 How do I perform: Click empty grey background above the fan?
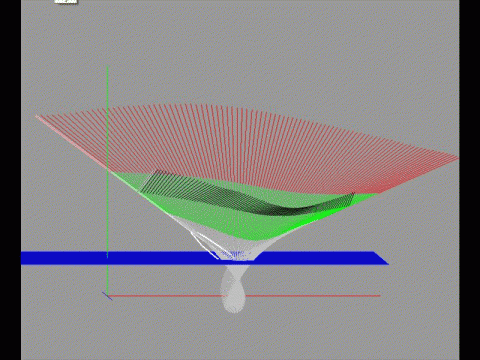click(240, 50)
